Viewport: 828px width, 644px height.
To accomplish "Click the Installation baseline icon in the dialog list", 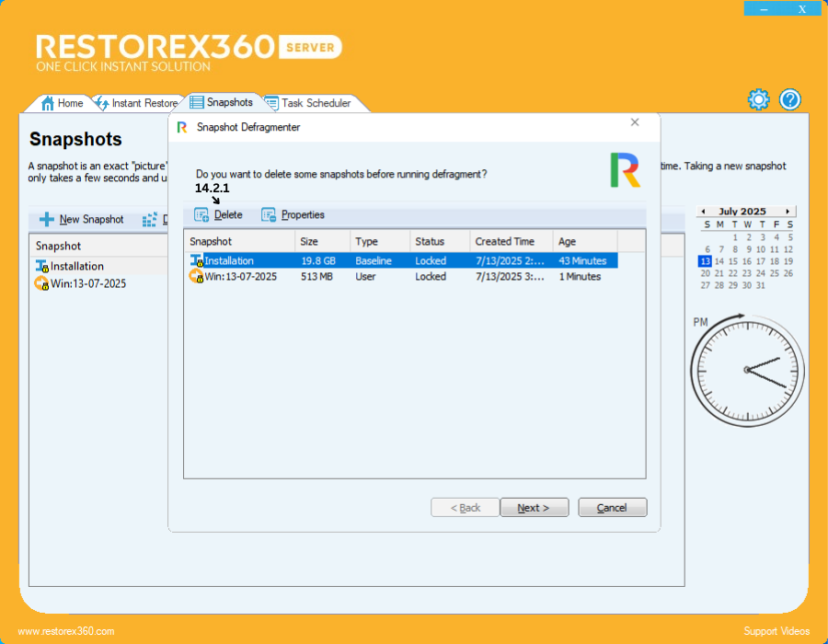I will click(x=197, y=260).
